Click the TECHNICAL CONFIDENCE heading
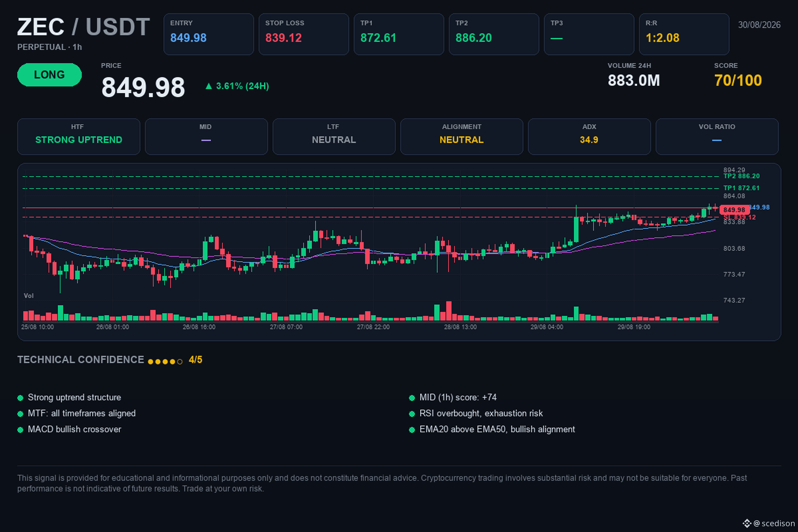The image size is (798, 532). (x=81, y=360)
